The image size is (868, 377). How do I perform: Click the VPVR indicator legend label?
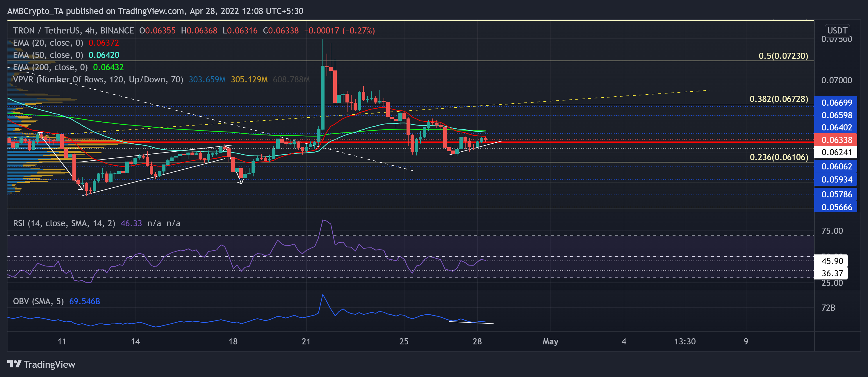coord(98,79)
